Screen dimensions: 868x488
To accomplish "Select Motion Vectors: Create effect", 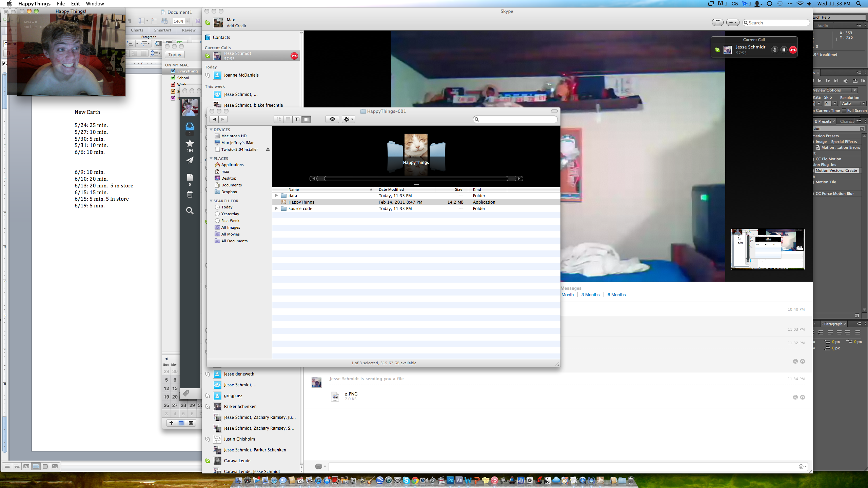I will click(x=836, y=170).
